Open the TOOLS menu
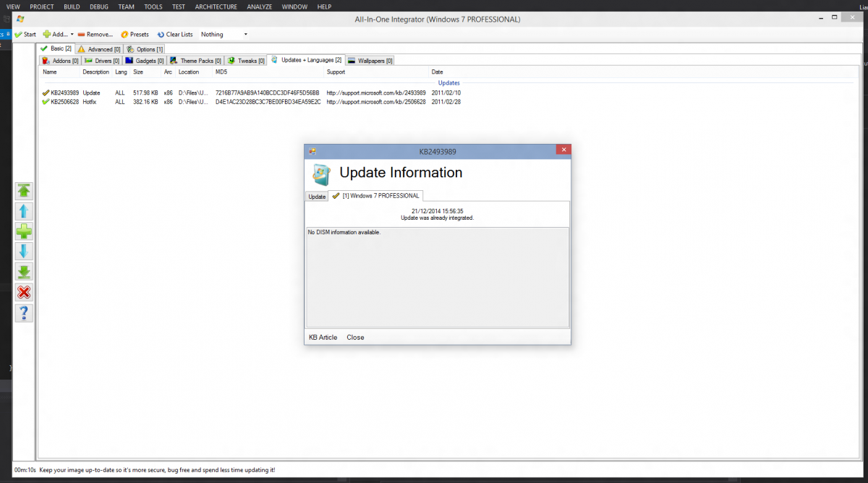Image resolution: width=868 pixels, height=483 pixels. [153, 7]
